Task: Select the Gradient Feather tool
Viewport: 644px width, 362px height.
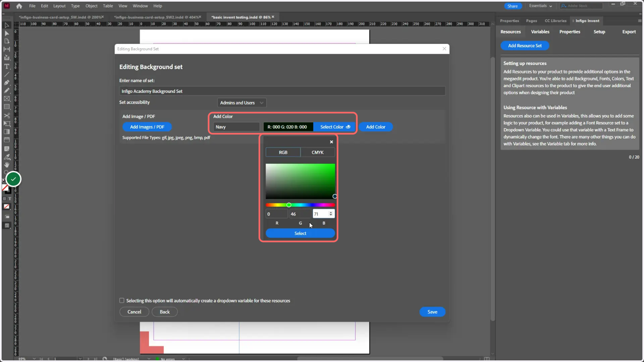Action: point(7,140)
